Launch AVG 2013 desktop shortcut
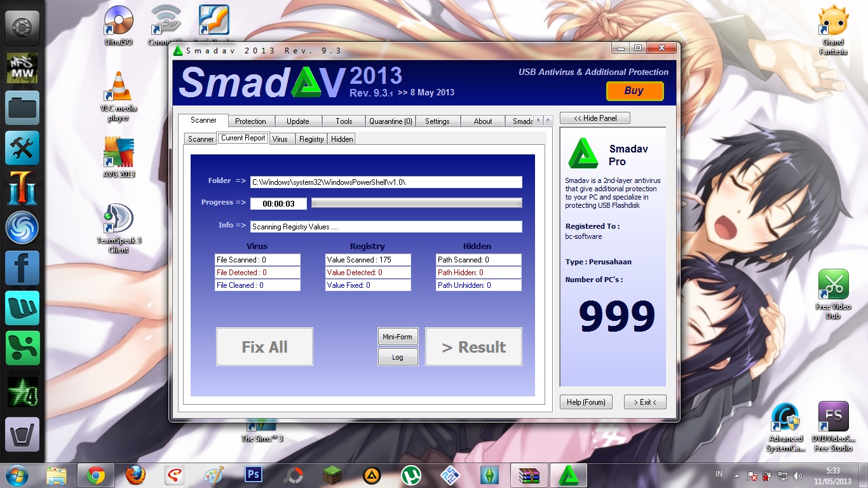This screenshot has height=488, width=868. [119, 158]
